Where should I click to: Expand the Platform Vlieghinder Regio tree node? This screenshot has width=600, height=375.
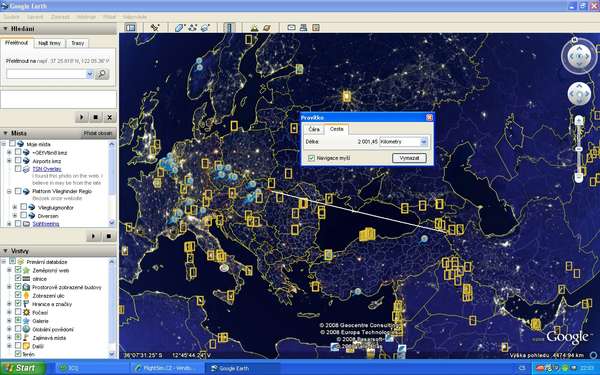coord(9,191)
